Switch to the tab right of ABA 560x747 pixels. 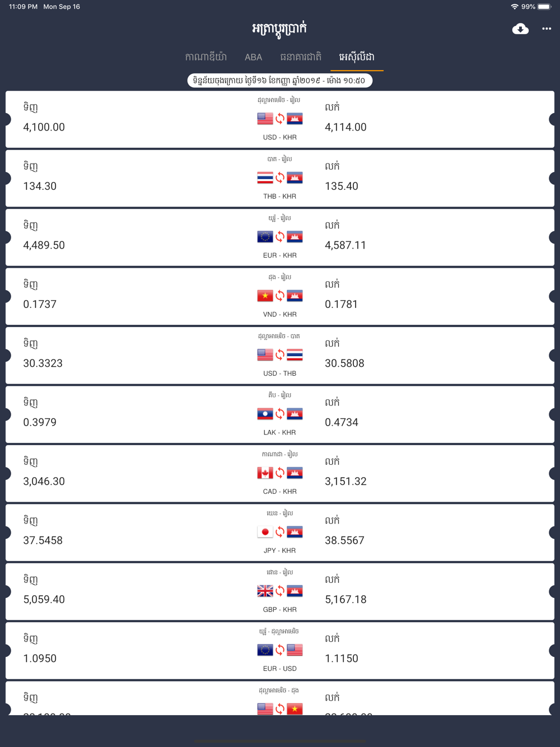(301, 57)
